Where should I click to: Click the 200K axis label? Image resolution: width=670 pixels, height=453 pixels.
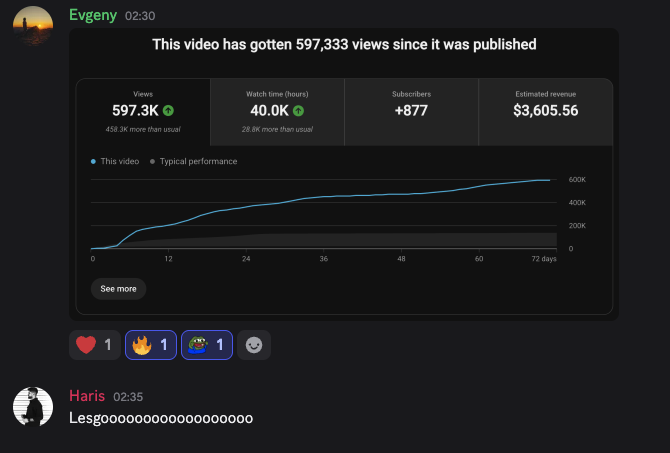[577, 226]
